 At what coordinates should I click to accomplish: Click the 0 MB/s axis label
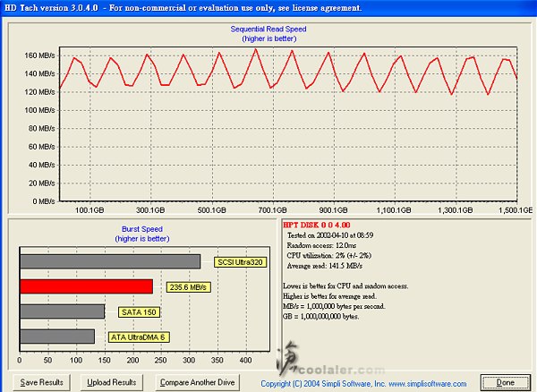[x=44, y=201]
